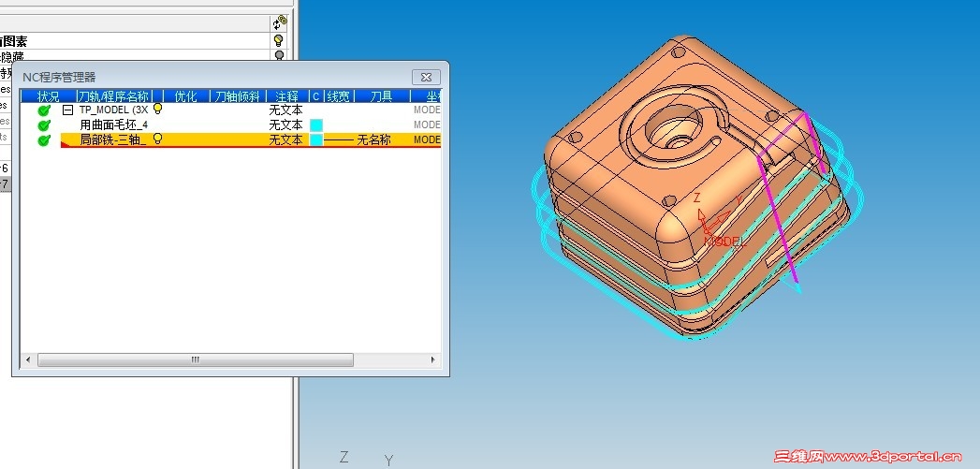Click the green status check for TP_MODEL
Viewport: 980px width, 469px height.
point(44,110)
